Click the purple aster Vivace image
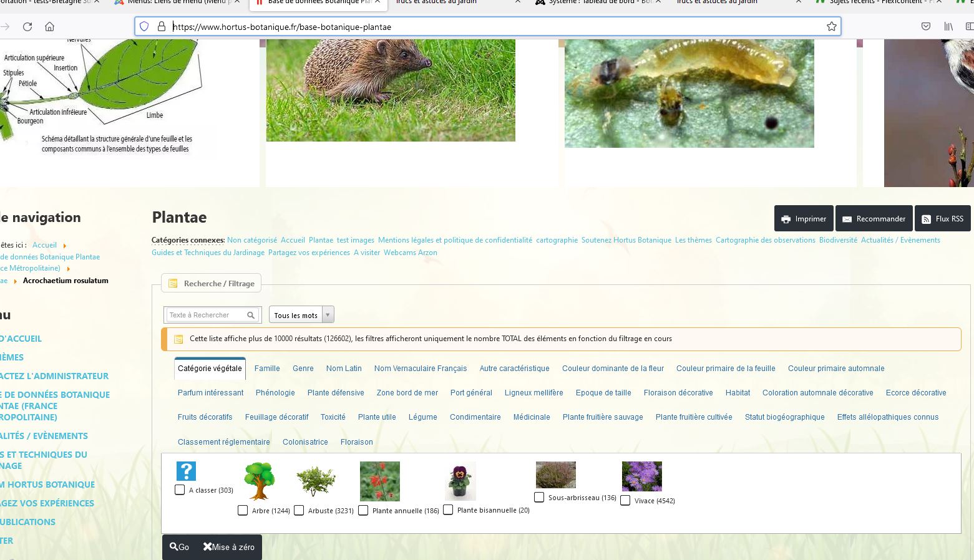The width and height of the screenshot is (974, 560). pos(642,476)
